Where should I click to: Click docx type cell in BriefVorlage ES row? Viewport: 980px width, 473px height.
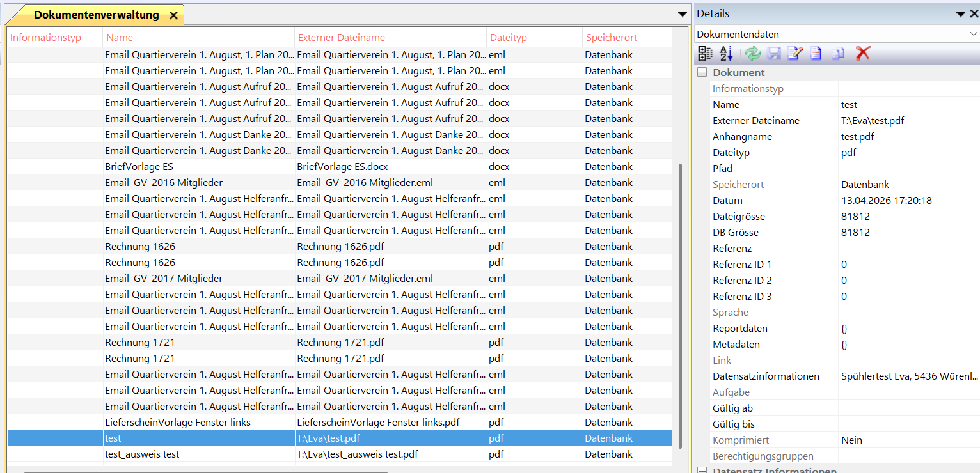tap(535, 167)
